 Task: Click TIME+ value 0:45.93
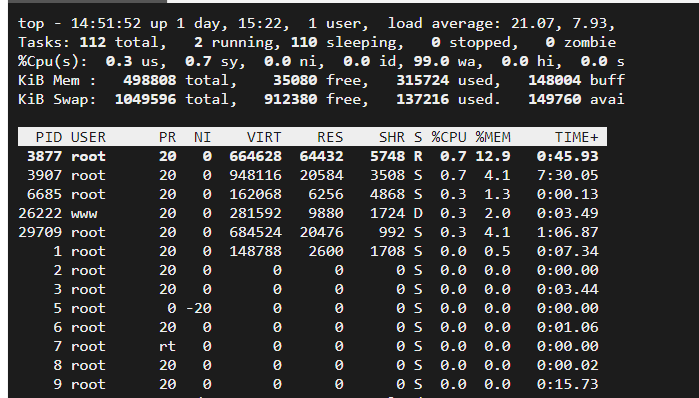point(567,156)
